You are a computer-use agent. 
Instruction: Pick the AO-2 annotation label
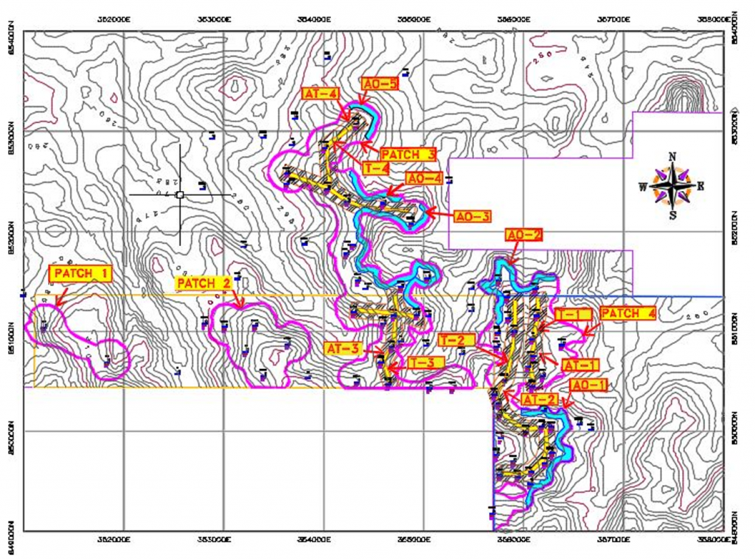click(523, 235)
